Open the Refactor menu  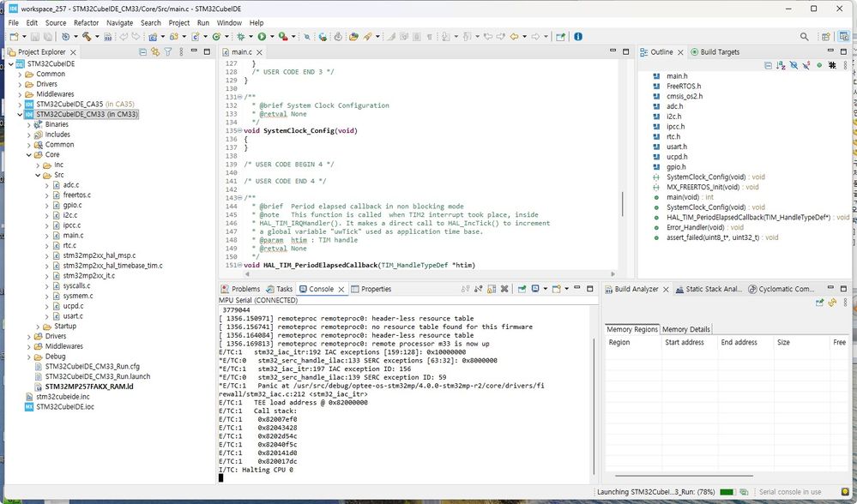(86, 22)
